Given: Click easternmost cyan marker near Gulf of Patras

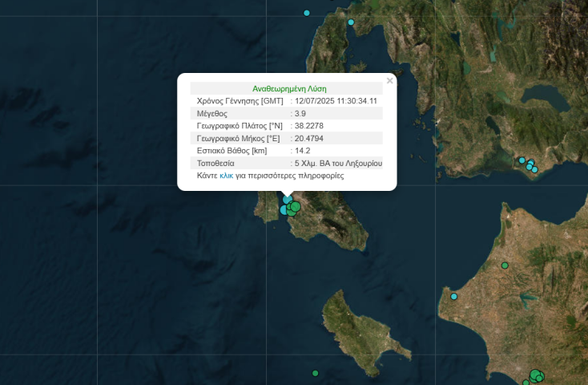Looking at the screenshot, I should (535, 169).
